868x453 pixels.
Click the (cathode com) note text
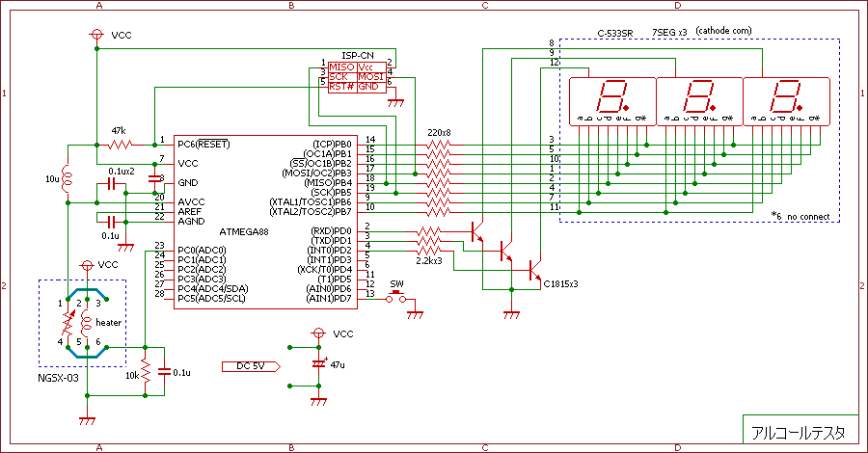click(723, 31)
